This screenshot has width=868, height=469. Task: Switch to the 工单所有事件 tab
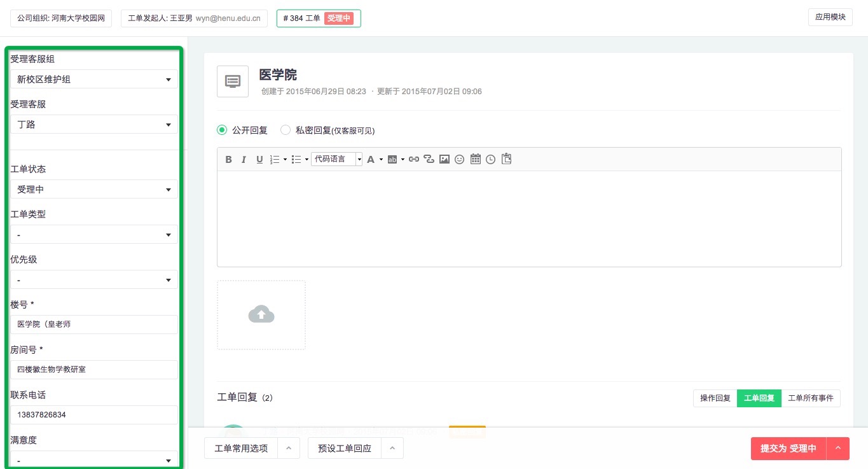[x=811, y=398]
